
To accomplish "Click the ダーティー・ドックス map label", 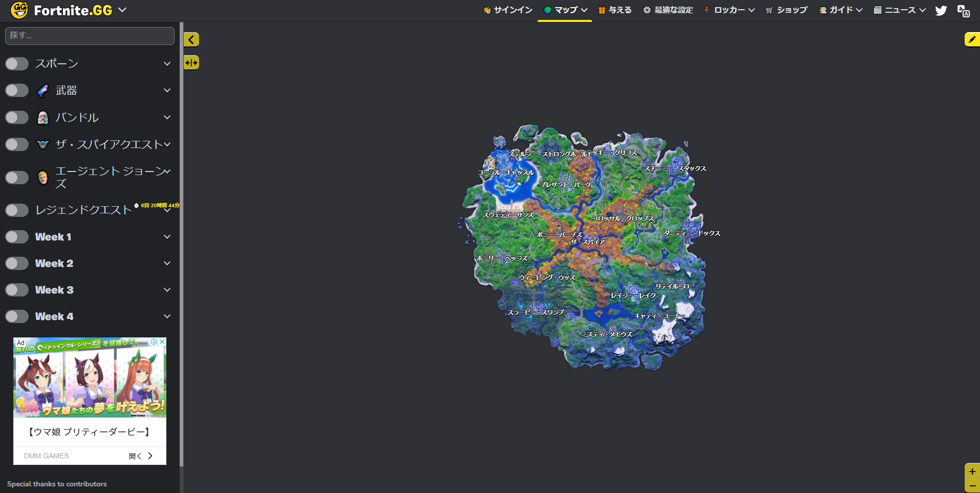I will click(692, 233).
